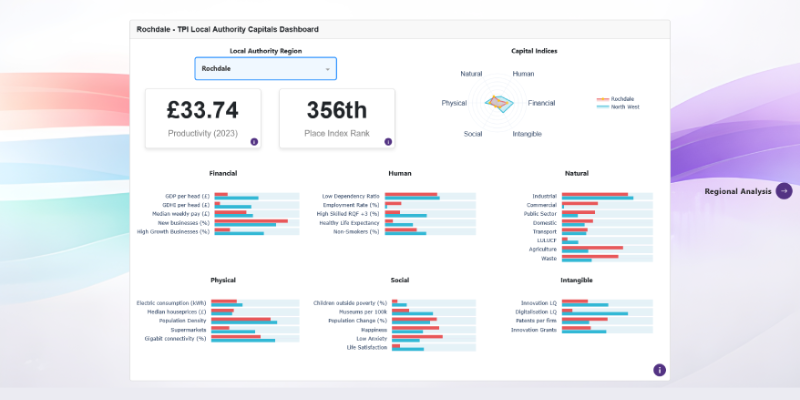Click the Electric consumption (kWh) label
800x400 pixels.
(x=171, y=303)
